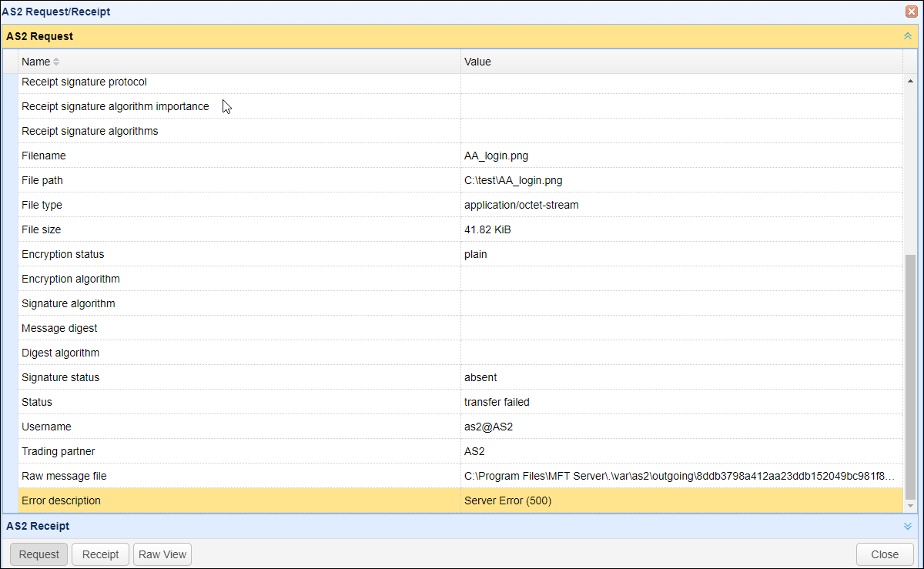The image size is (924, 569).
Task: Expand the AS2 Receipt panel
Action: (x=908, y=526)
